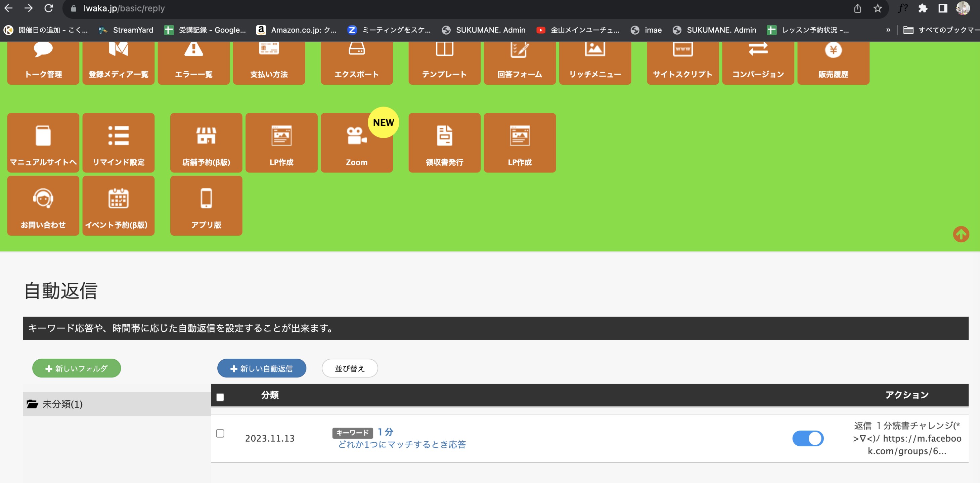Open the Zoom tile with NEW badge

coord(356,143)
